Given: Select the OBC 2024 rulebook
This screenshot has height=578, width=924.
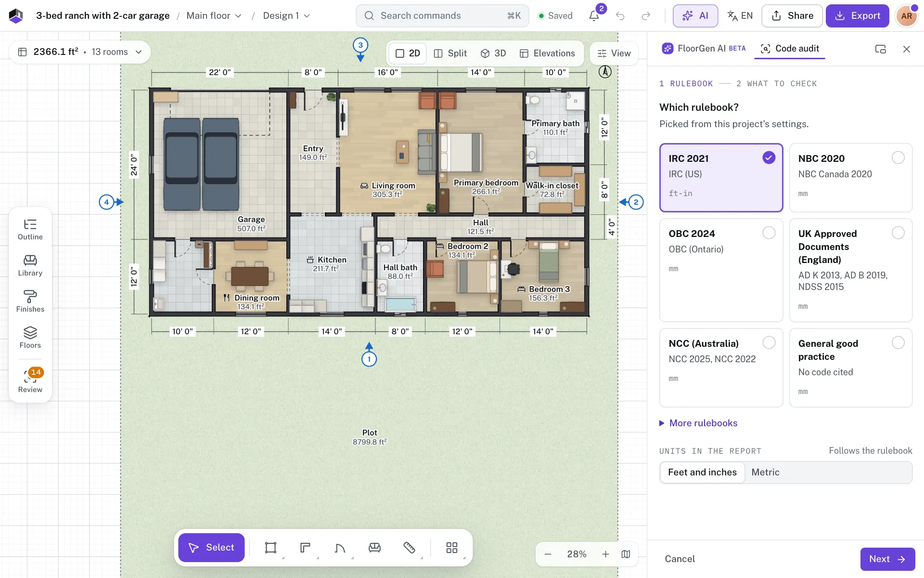Looking at the screenshot, I should (x=721, y=270).
